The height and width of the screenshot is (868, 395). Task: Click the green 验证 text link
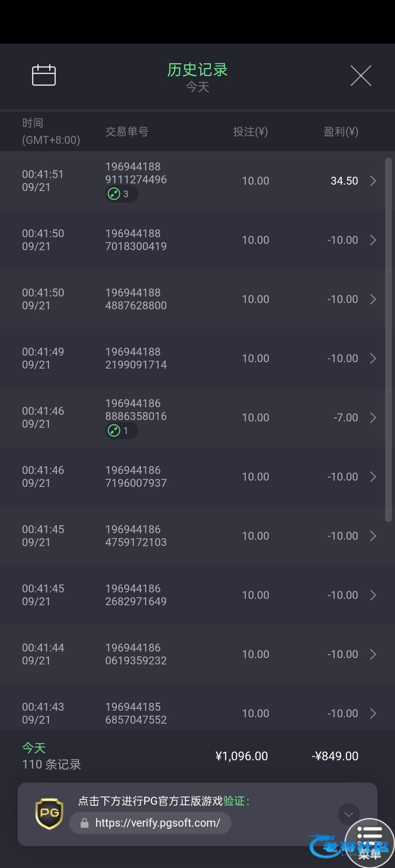pos(234,801)
